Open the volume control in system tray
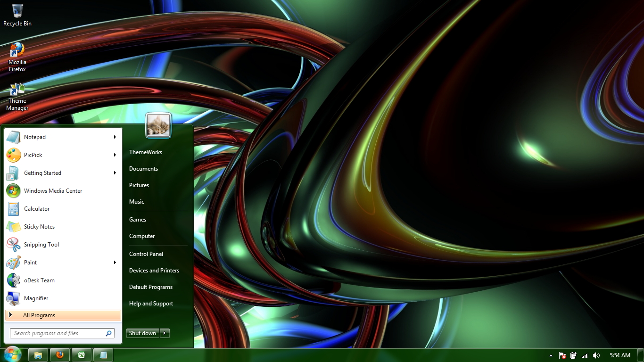This screenshot has height=362, width=644. pos(596,355)
